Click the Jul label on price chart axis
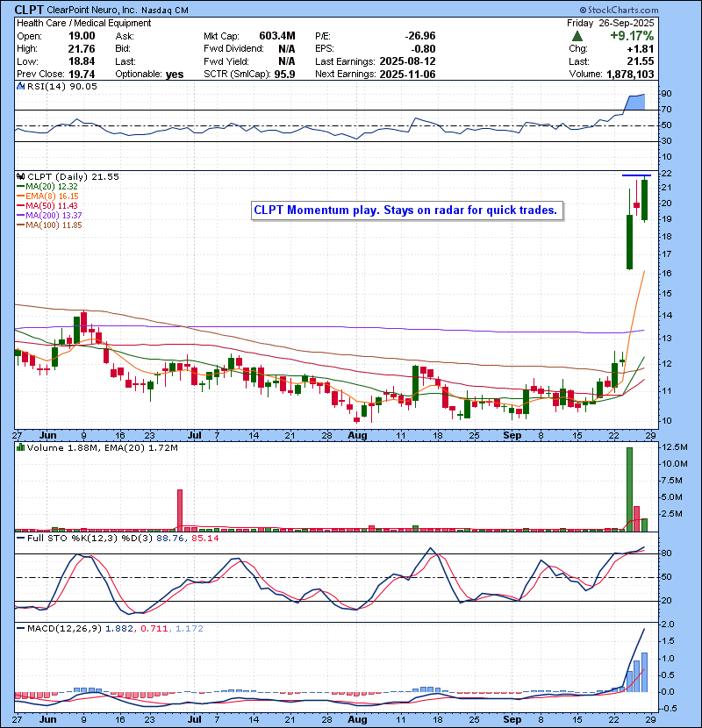Viewport: 702px width, 728px height. tap(194, 436)
